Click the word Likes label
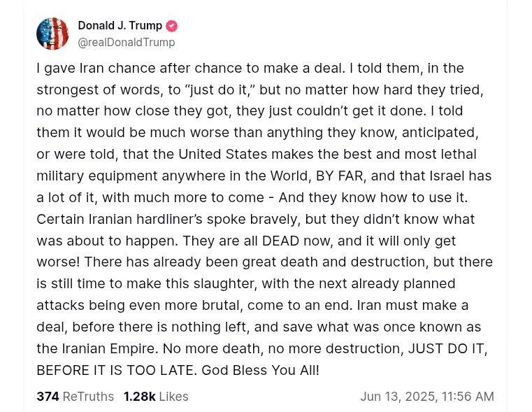 [x=173, y=397]
